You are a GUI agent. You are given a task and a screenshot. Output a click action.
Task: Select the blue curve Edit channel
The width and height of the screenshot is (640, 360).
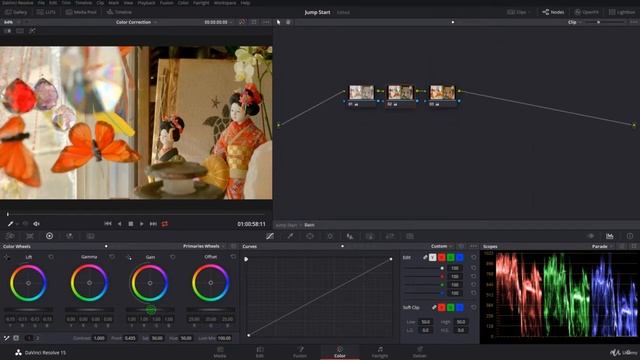[460, 257]
